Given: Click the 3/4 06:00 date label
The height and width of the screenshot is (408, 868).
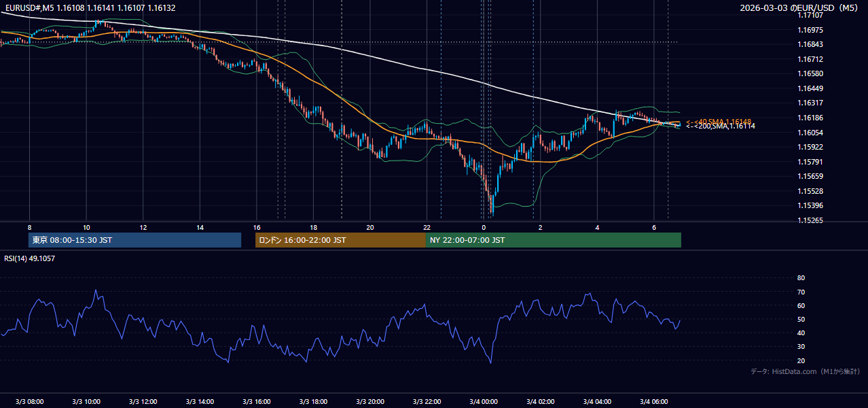Looking at the screenshot, I should (x=654, y=401).
